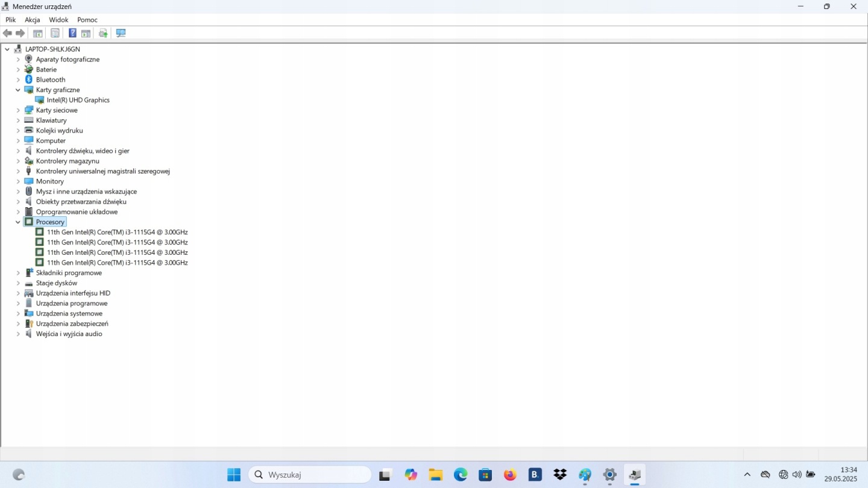The image size is (868, 488).
Task: Select the Składniki programowe row
Action: (x=69, y=273)
